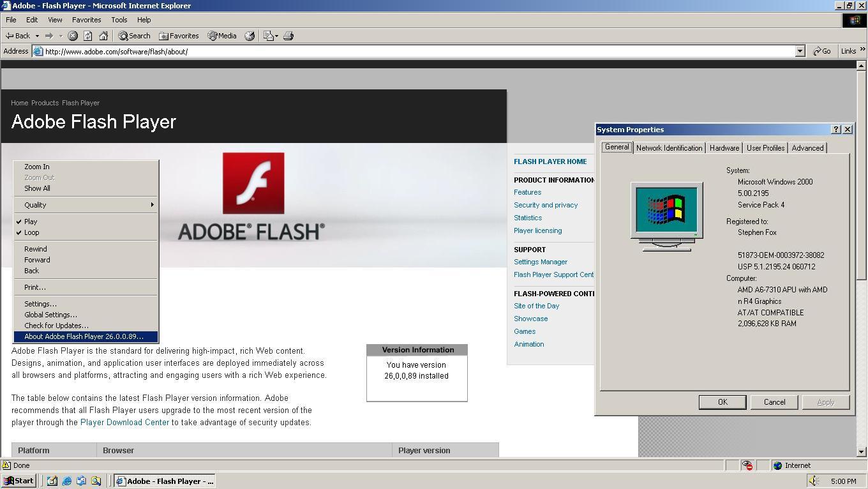This screenshot has width=868, height=489.
Task: Open History with the clock icon
Action: tap(250, 36)
